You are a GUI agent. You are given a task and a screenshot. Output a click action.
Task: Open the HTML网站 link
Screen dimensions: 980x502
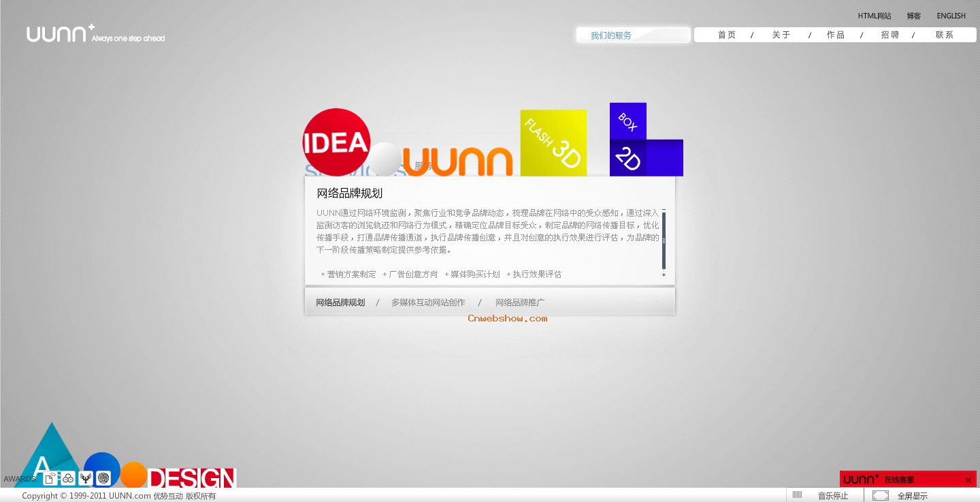click(x=874, y=16)
